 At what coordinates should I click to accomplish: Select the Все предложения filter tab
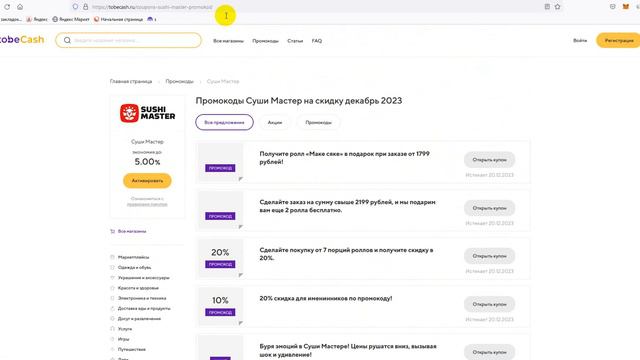click(x=224, y=122)
